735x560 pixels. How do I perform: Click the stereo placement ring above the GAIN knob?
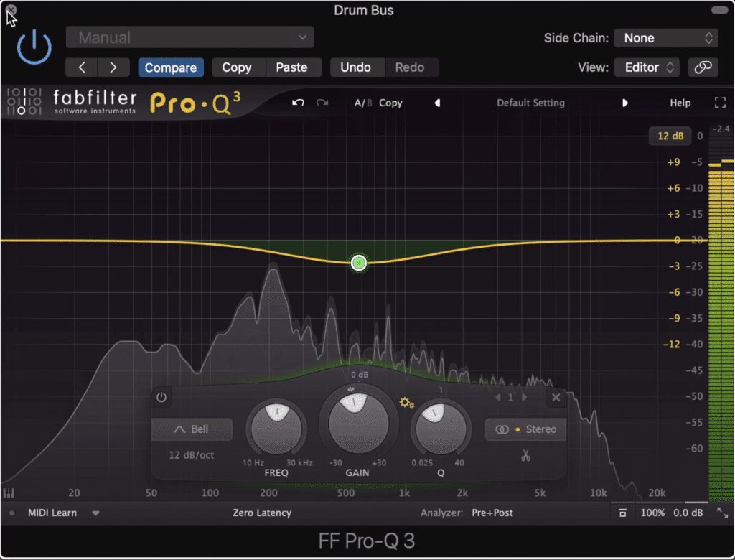[351, 389]
